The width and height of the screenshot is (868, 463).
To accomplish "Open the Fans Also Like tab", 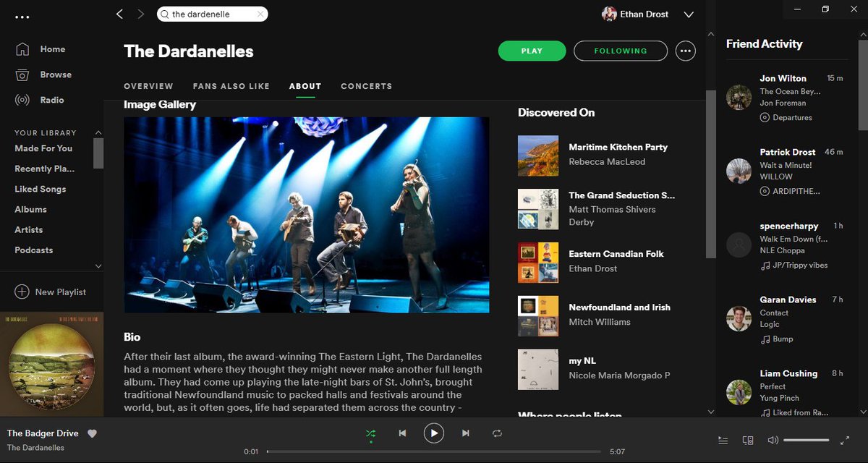I will 231,86.
